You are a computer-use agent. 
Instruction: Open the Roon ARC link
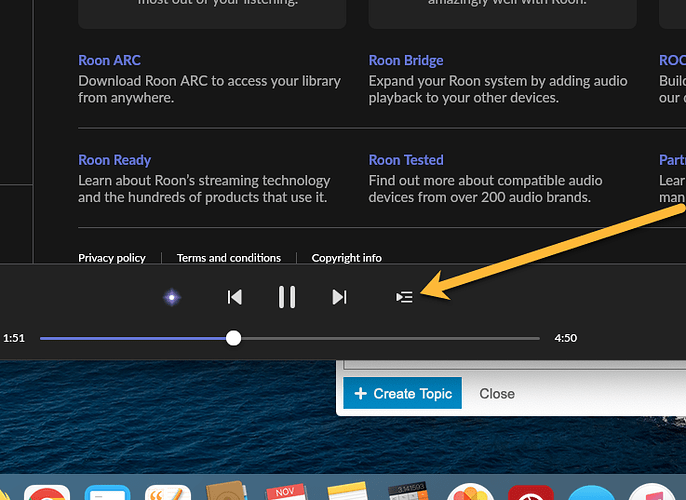(x=109, y=60)
